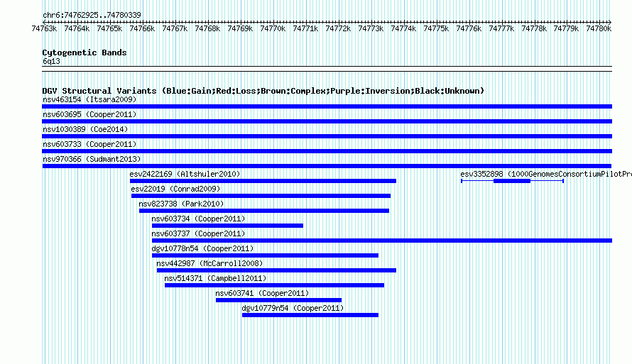Open the dgv10778n54 (Cooper2011) label
Image resolution: width=632 pixels, height=364 pixels.
click(203, 248)
